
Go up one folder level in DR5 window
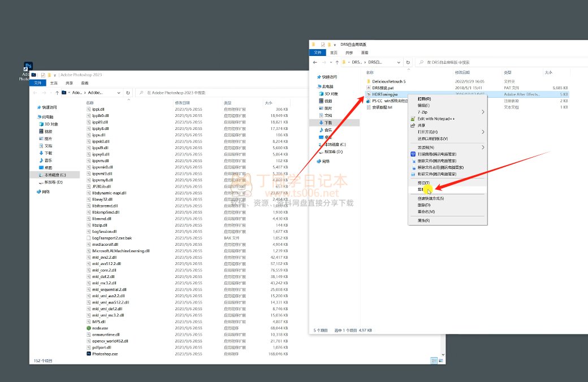click(x=337, y=62)
